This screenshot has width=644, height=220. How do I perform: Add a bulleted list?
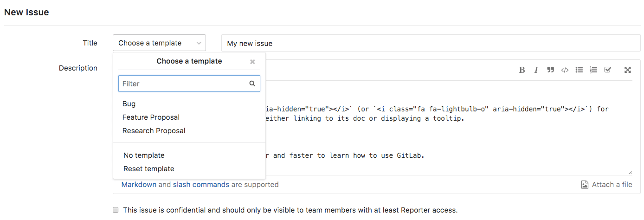579,70
